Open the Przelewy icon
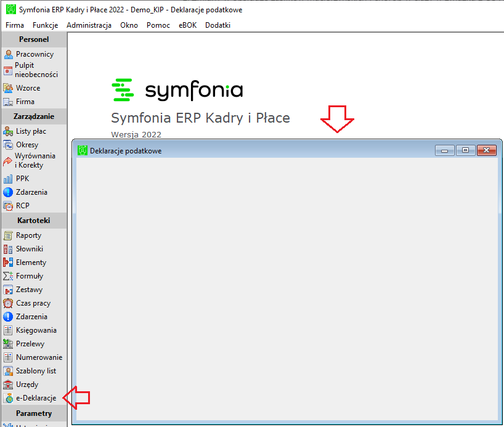 coord(8,344)
